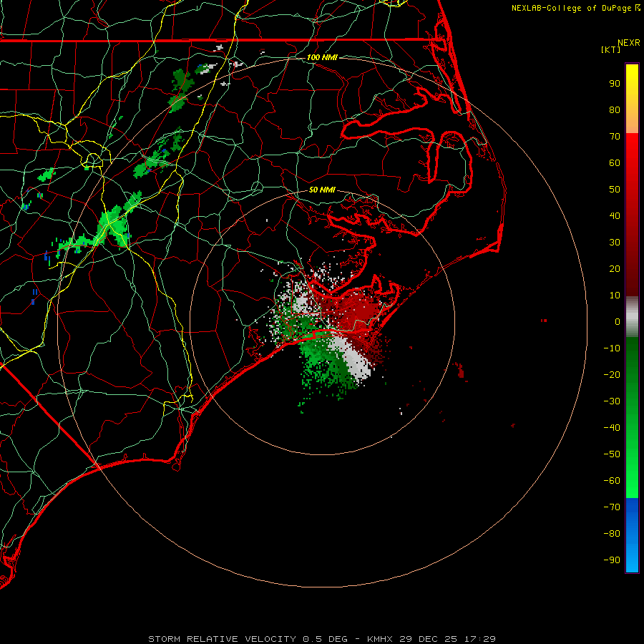644x644 pixels.
Task: Pick the 40 scale label
Action: (x=615, y=216)
